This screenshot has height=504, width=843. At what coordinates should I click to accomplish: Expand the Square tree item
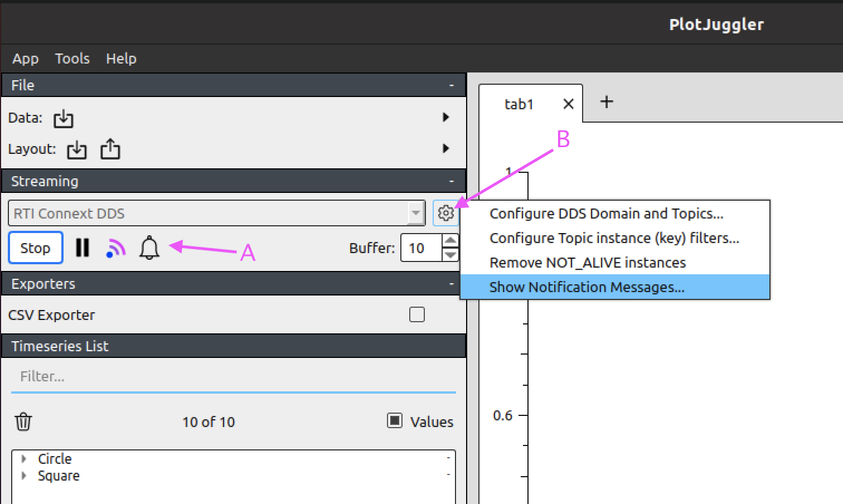click(x=24, y=476)
